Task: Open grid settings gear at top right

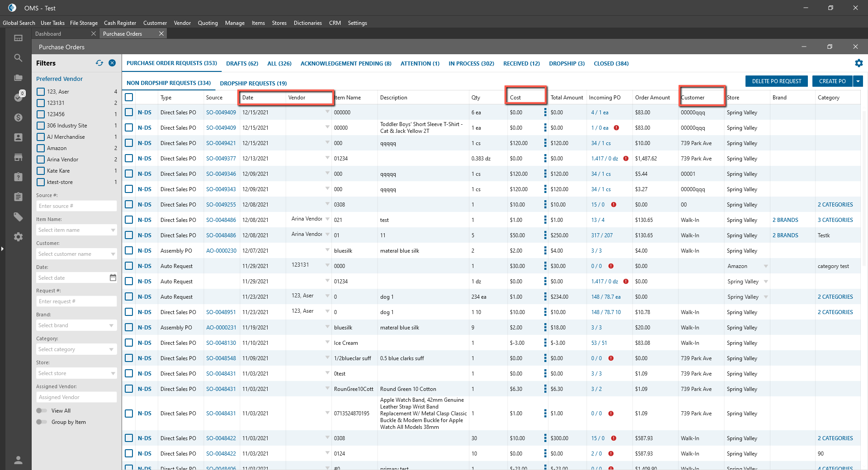Action: tap(859, 63)
